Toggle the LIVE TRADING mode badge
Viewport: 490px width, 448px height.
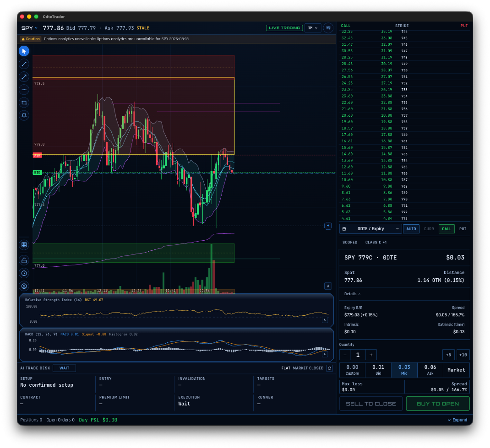284,28
